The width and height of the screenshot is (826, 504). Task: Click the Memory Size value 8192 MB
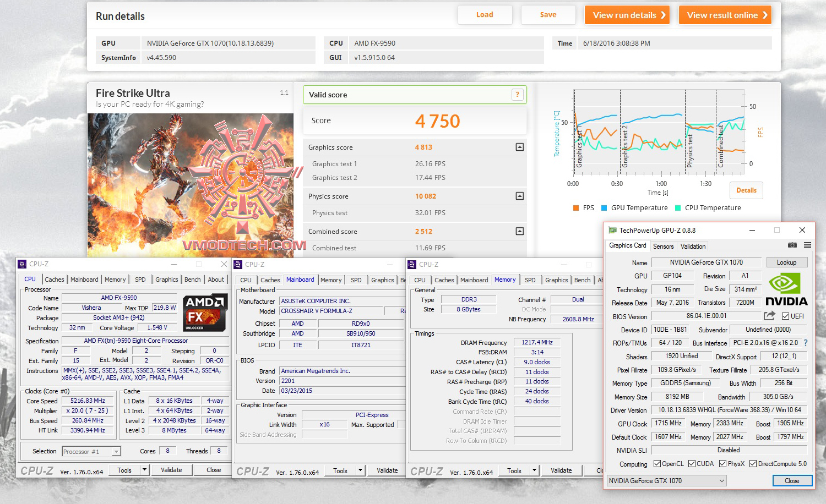(677, 397)
